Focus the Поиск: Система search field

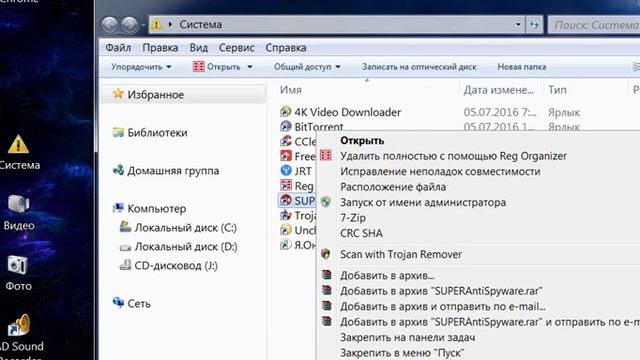point(594,25)
